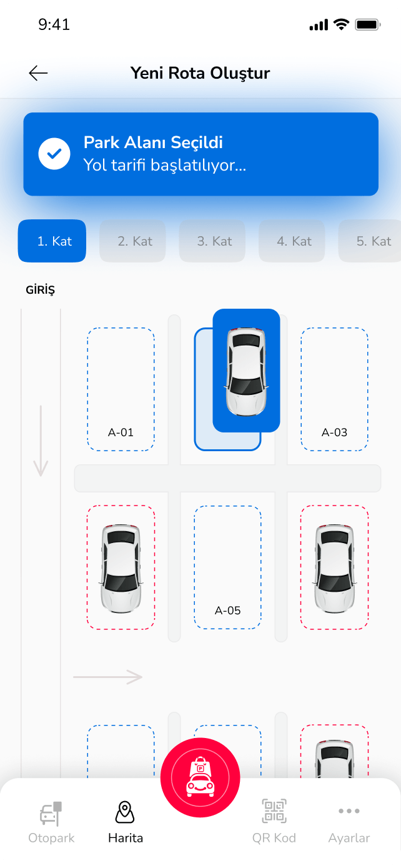Click the Yeni Rota Oluştur title

pos(200,73)
